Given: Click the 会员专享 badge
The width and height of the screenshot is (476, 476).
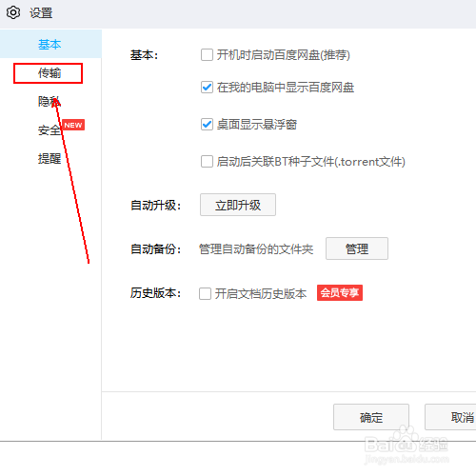Looking at the screenshot, I should click(x=340, y=292).
